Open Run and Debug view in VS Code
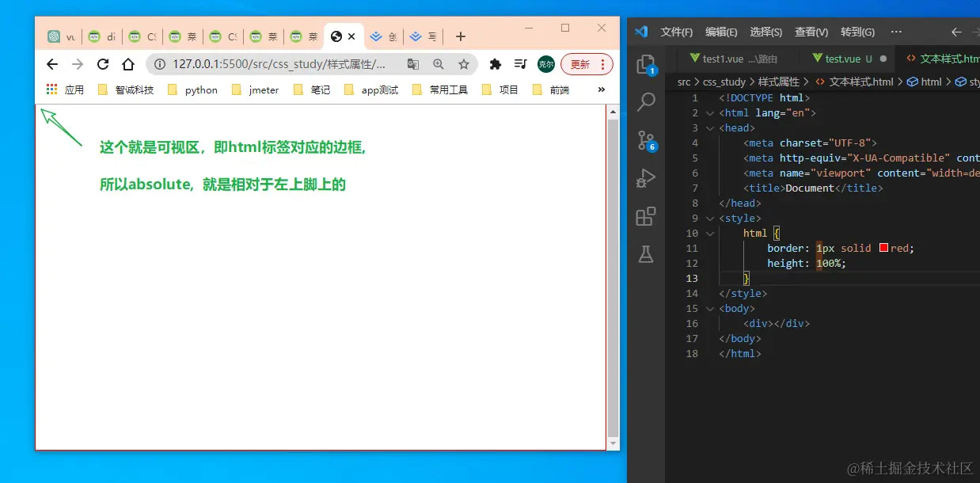 (646, 178)
